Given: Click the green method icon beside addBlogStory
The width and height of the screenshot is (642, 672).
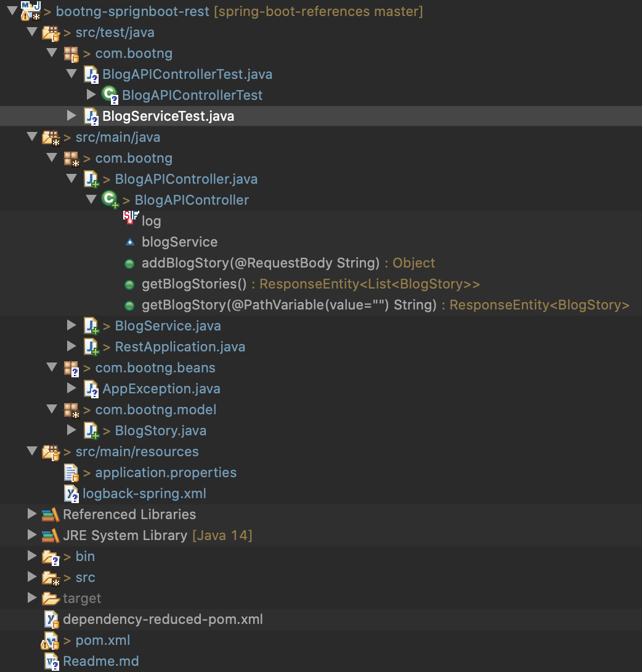Looking at the screenshot, I should pyautogui.click(x=130, y=263).
